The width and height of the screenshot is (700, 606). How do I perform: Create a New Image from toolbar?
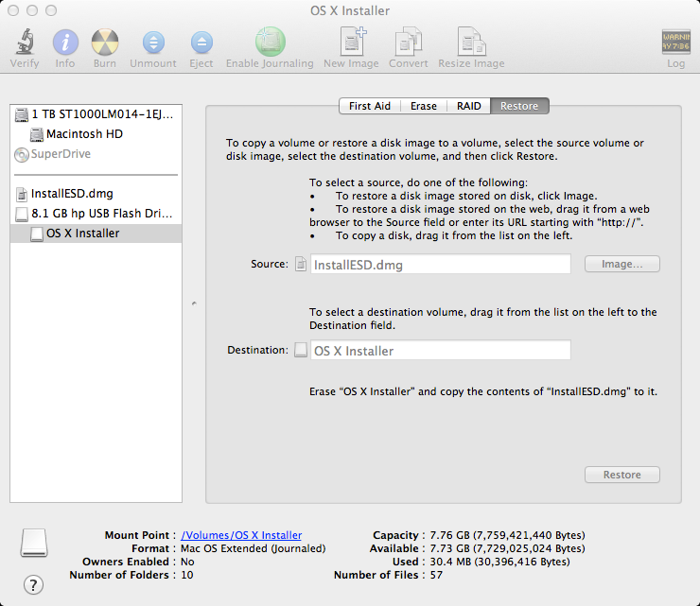pyautogui.click(x=351, y=41)
